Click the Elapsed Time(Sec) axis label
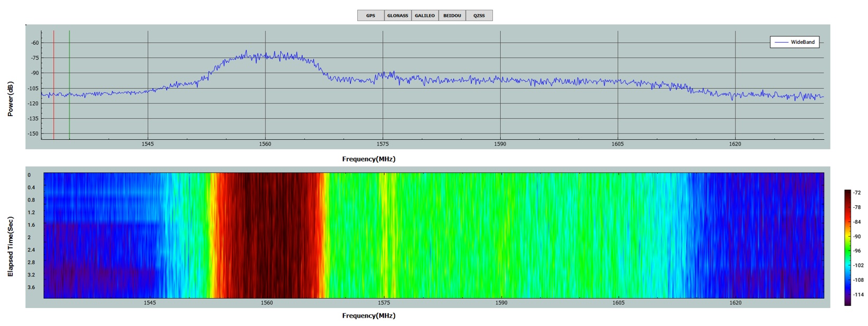 [11, 246]
